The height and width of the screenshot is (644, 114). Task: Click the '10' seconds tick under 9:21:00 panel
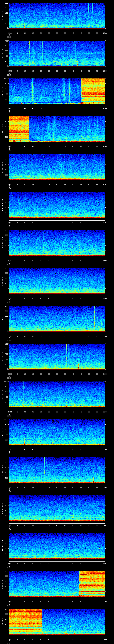(25, 298)
